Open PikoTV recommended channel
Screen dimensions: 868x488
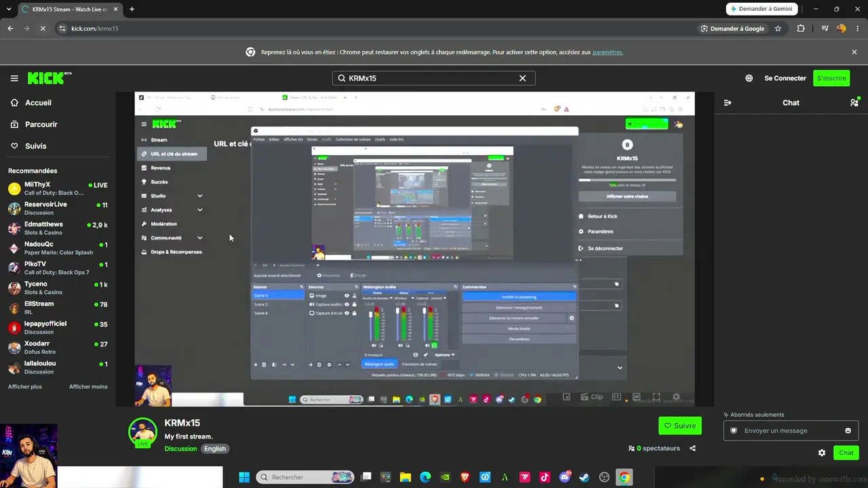click(x=58, y=268)
